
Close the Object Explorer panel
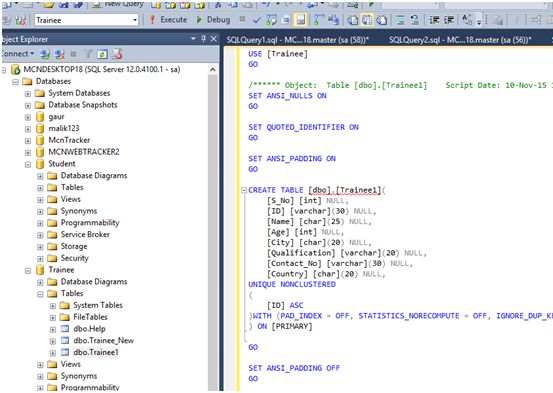[x=213, y=39]
